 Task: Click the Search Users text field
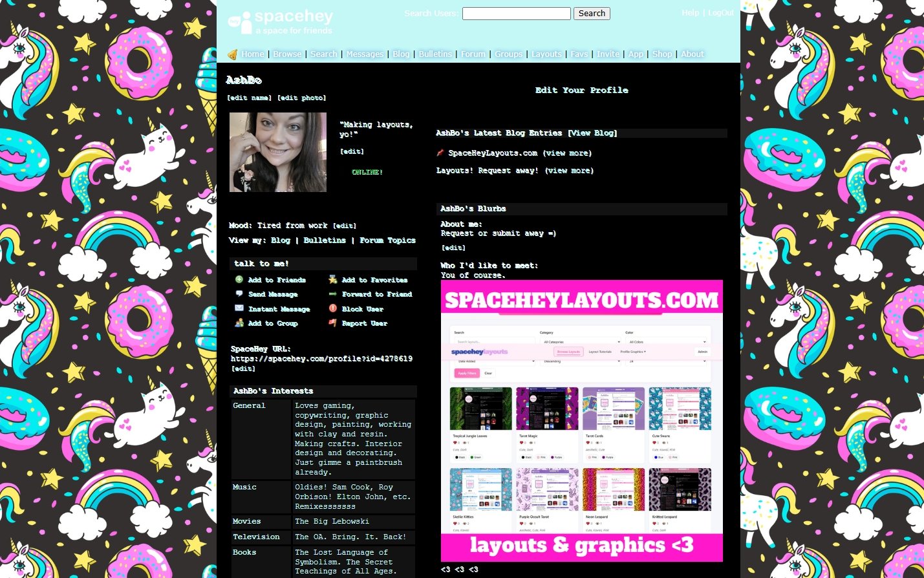pos(516,14)
